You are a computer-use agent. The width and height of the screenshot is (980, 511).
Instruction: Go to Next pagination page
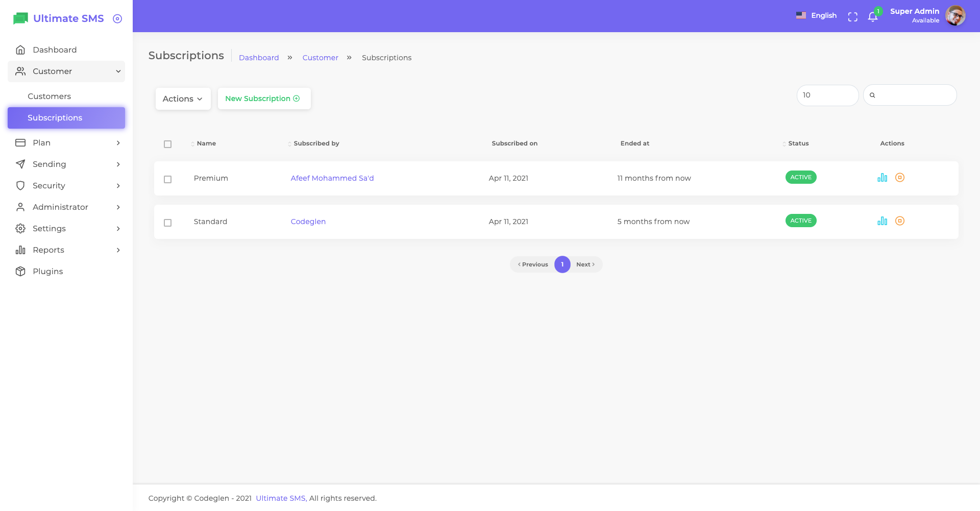point(585,264)
